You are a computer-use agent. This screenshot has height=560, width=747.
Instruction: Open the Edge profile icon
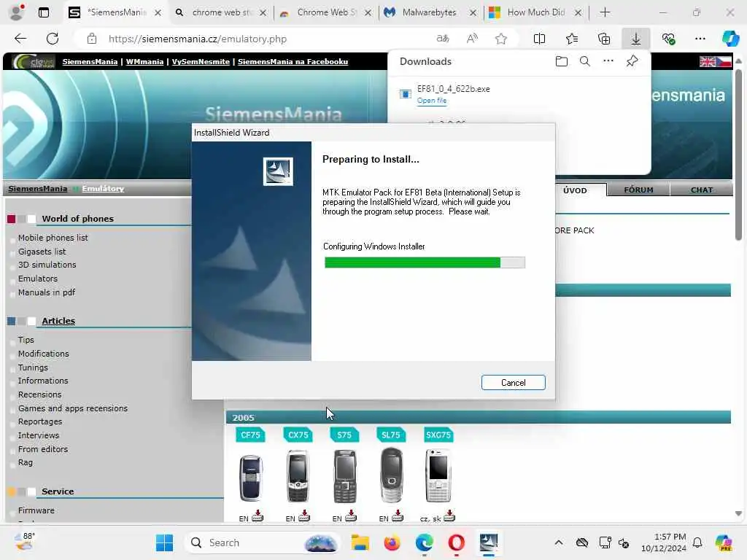coord(17,12)
